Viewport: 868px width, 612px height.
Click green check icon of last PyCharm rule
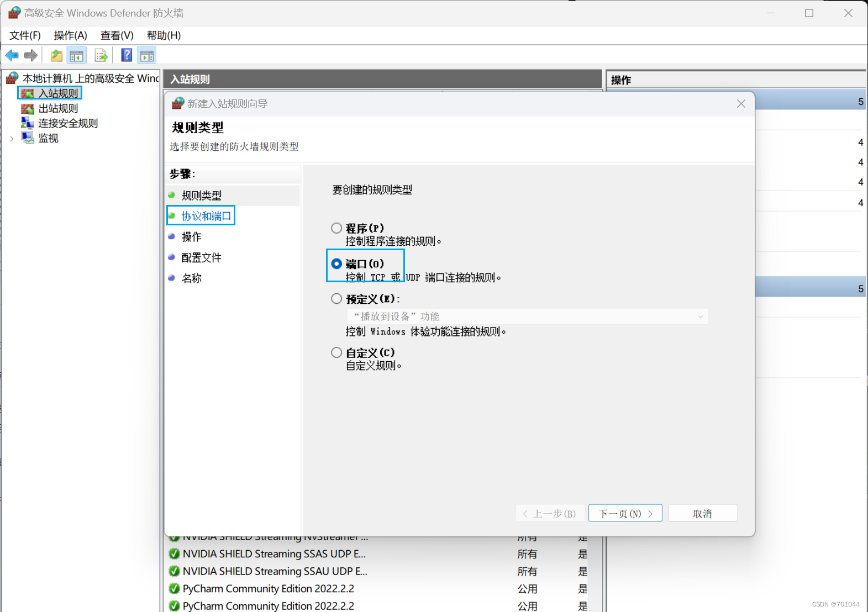[174, 605]
